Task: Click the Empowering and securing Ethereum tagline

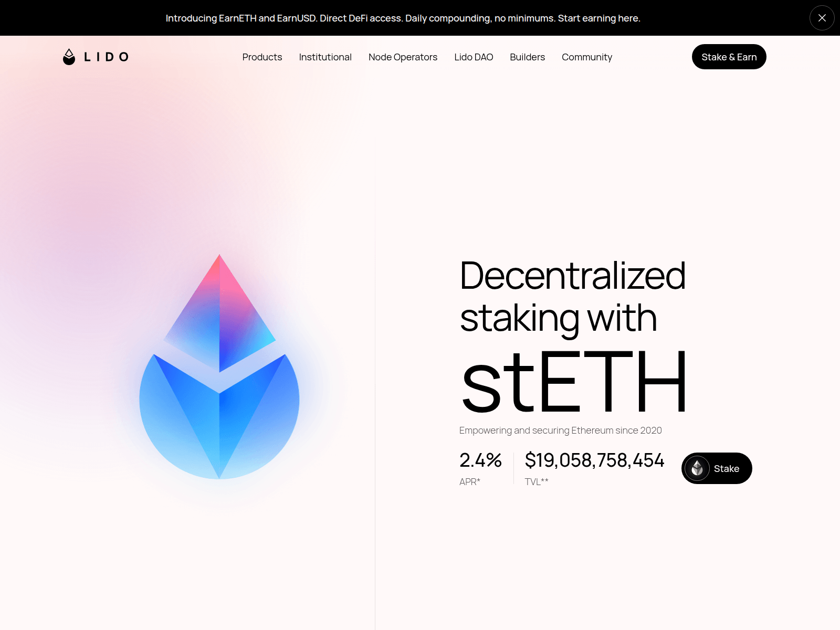Action: 561,430
